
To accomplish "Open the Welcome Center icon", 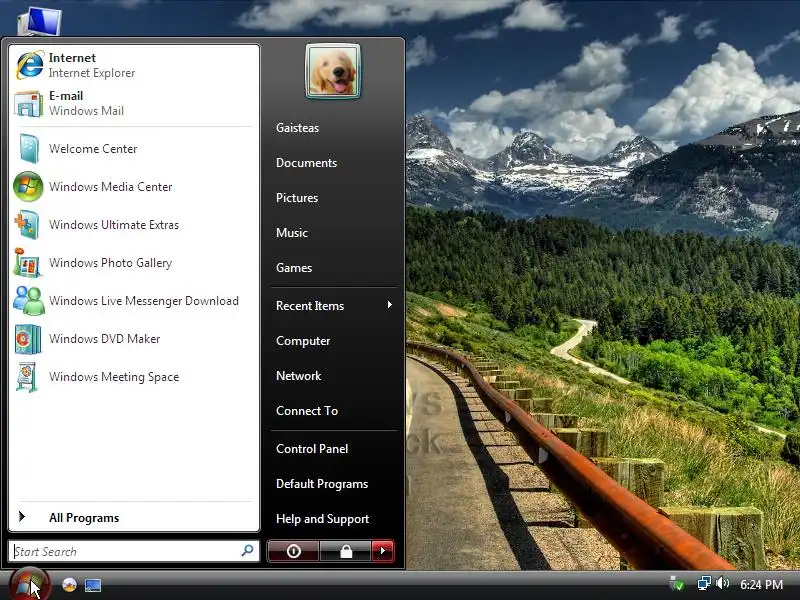I will click(29, 148).
